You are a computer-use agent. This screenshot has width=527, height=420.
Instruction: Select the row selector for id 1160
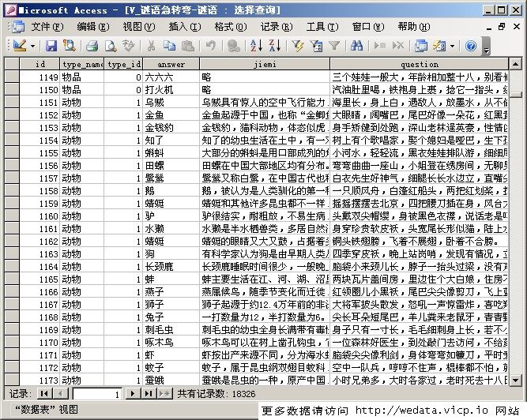[12, 216]
